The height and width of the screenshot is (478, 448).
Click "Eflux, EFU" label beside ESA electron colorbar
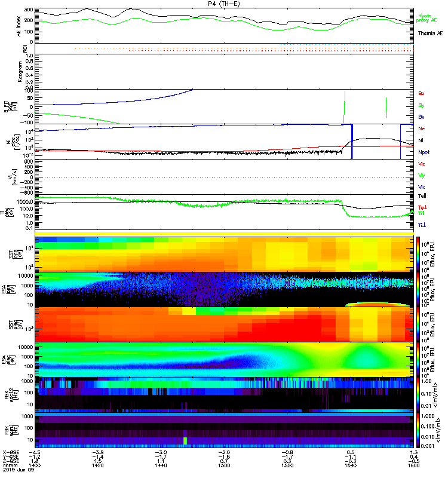point(432,360)
